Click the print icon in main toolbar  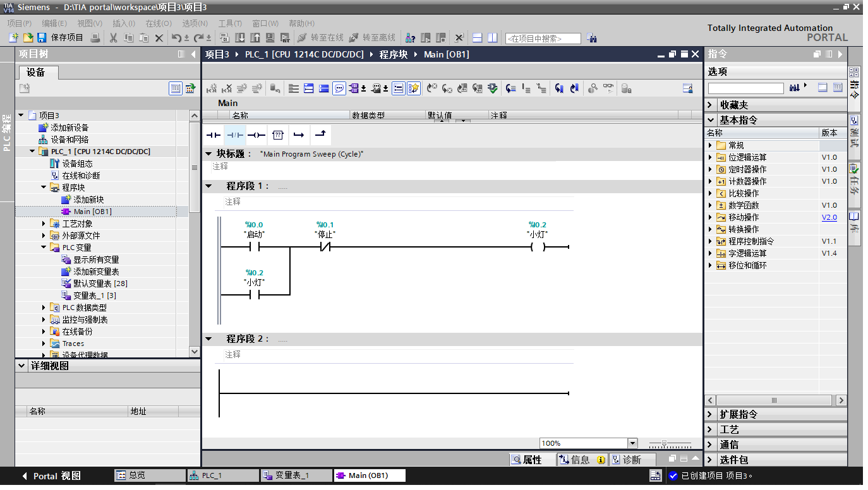[95, 38]
